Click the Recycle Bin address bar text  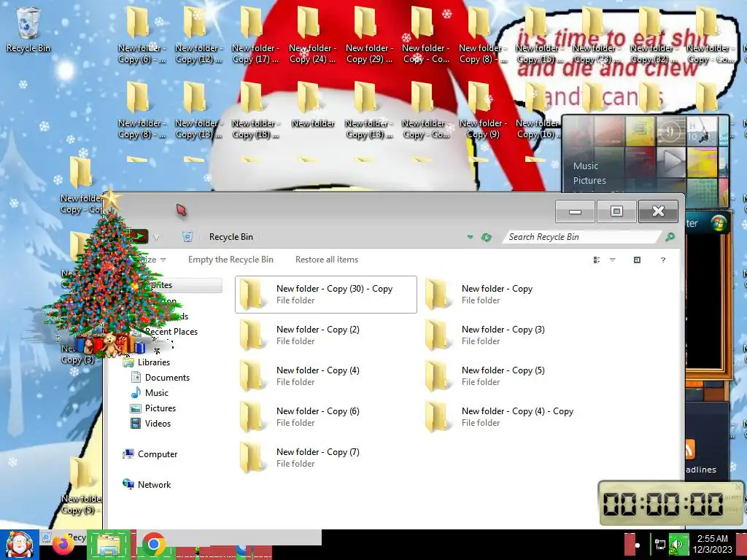pos(231,237)
